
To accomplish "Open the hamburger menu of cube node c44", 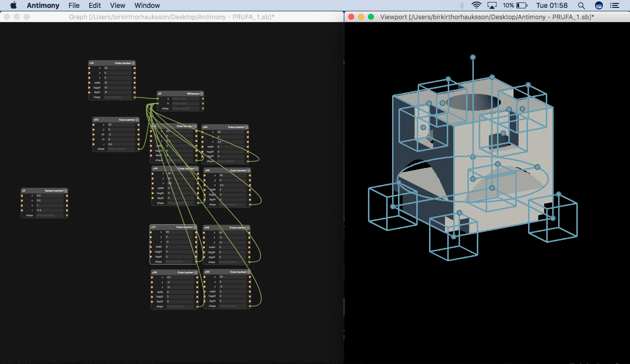I will coord(196,168).
